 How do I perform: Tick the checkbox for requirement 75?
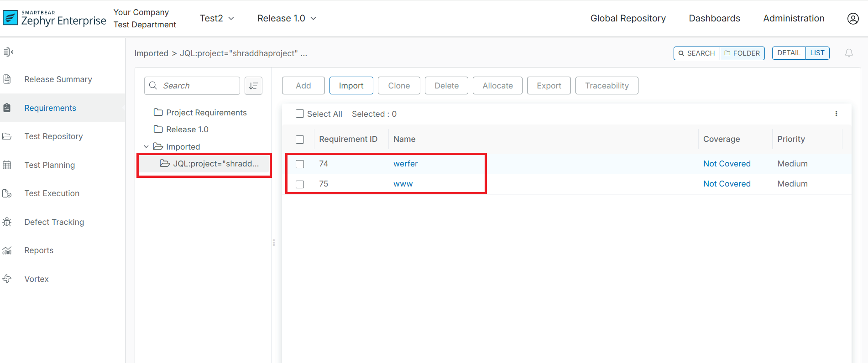pyautogui.click(x=300, y=184)
